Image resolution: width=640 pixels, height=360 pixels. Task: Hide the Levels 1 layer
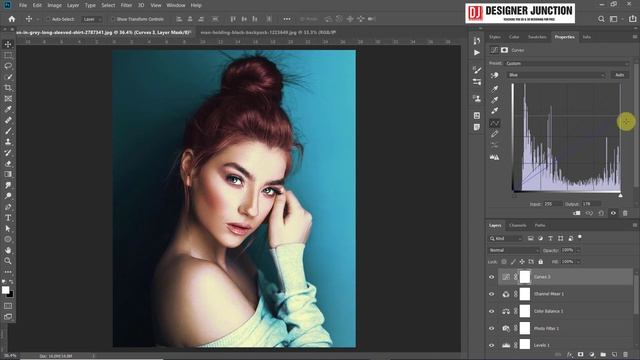491,345
